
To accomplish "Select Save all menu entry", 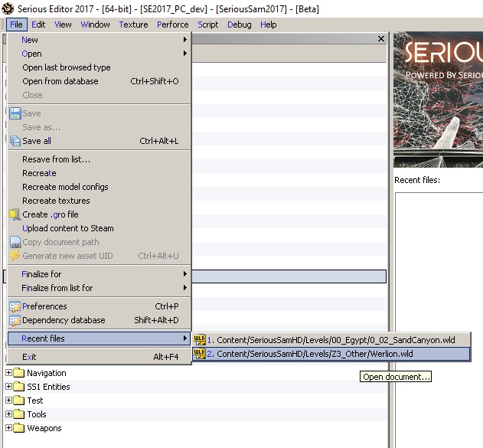I will click(x=99, y=141).
